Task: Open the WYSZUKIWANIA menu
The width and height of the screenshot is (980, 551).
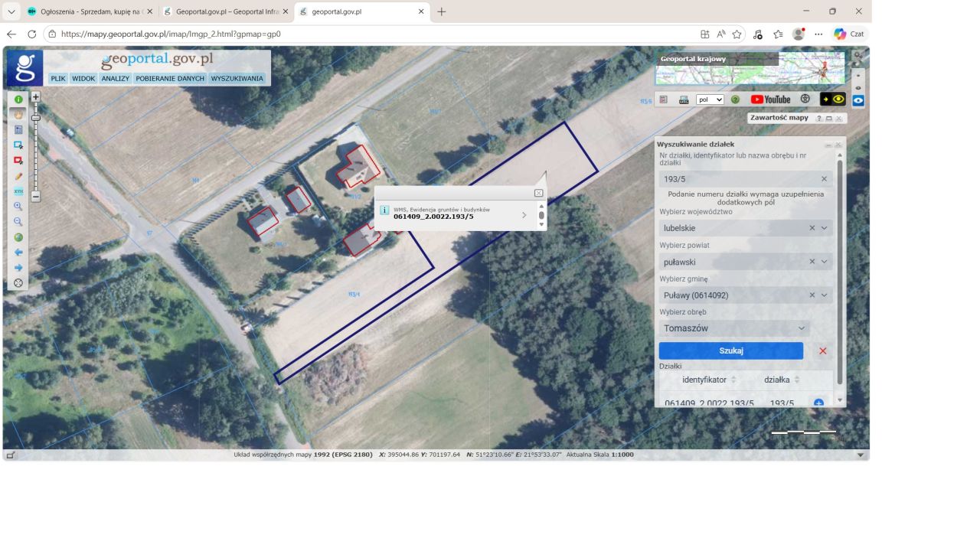Action: [237, 78]
